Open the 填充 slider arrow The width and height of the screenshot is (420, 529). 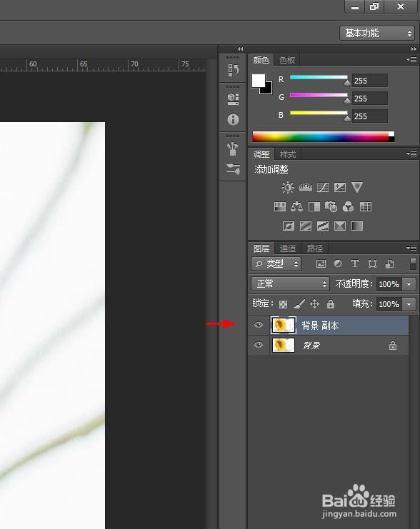coord(409,304)
